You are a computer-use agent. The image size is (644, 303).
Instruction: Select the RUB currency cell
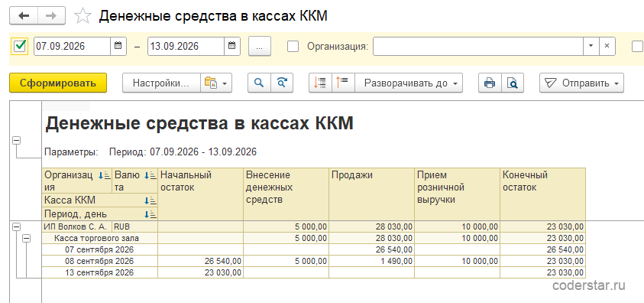[135, 226]
